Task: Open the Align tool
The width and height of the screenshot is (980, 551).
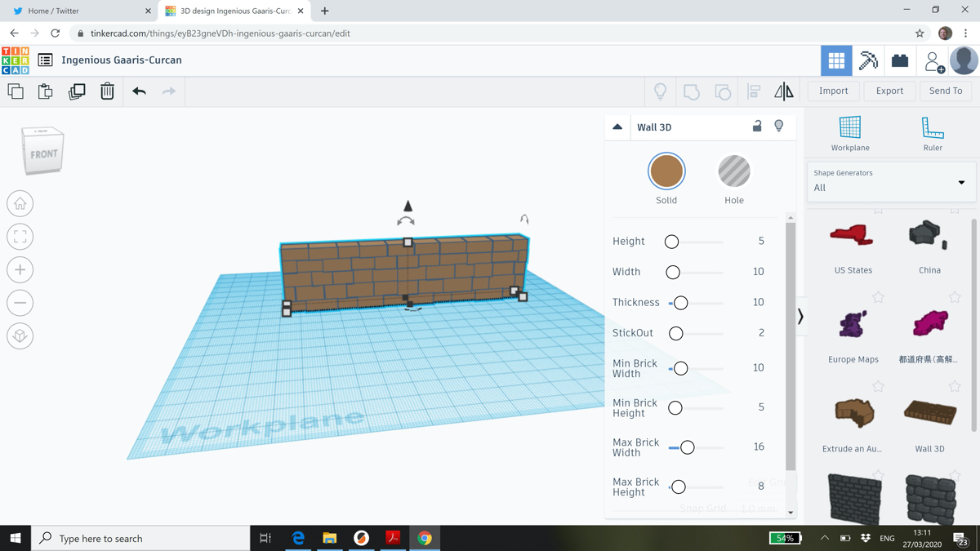Action: tap(752, 91)
